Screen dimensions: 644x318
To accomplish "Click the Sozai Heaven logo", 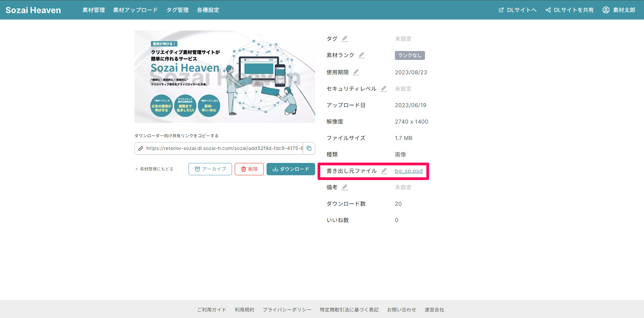I will (33, 10).
